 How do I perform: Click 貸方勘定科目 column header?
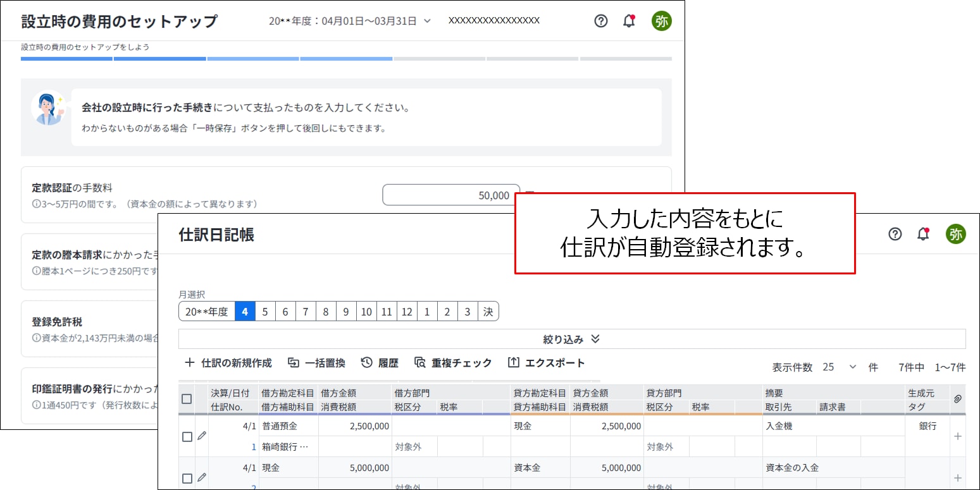pyautogui.click(x=540, y=393)
